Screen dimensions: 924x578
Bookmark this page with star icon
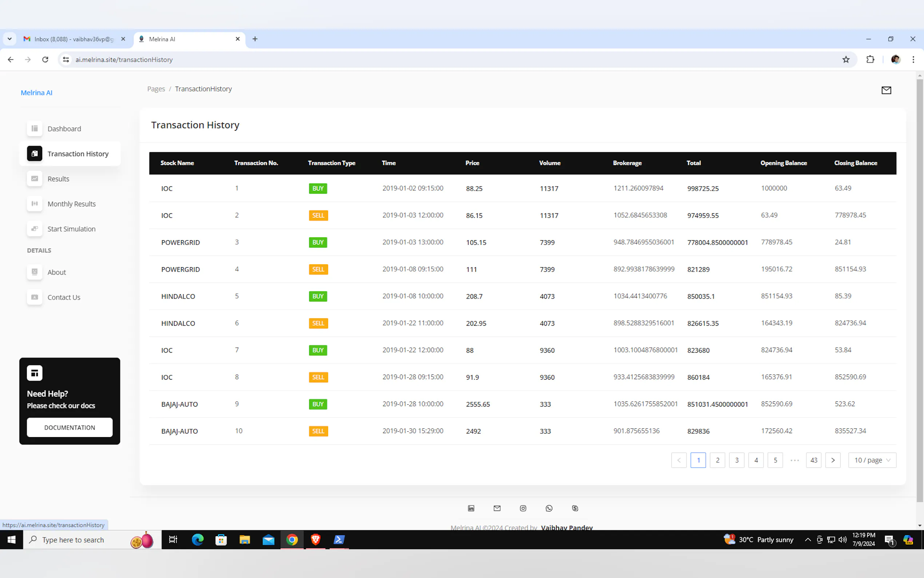[846, 60]
